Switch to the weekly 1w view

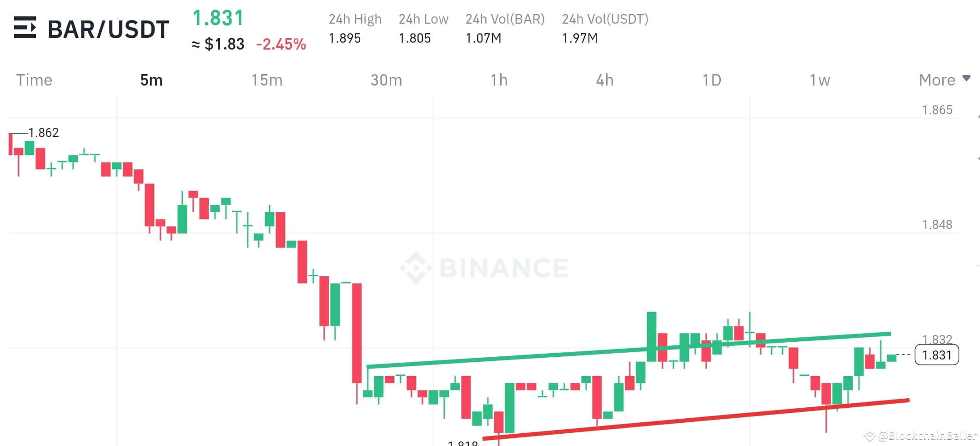click(819, 80)
